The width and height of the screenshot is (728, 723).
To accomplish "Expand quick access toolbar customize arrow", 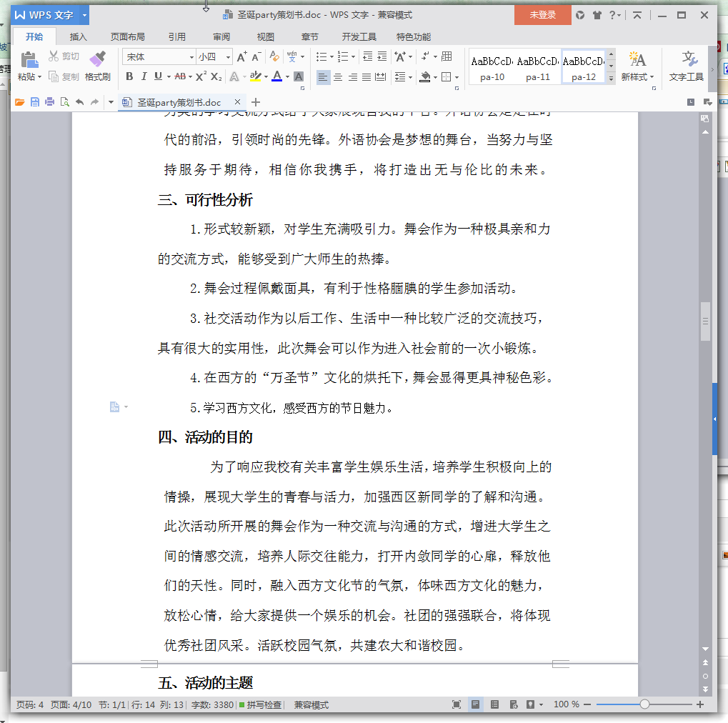I will 111,102.
